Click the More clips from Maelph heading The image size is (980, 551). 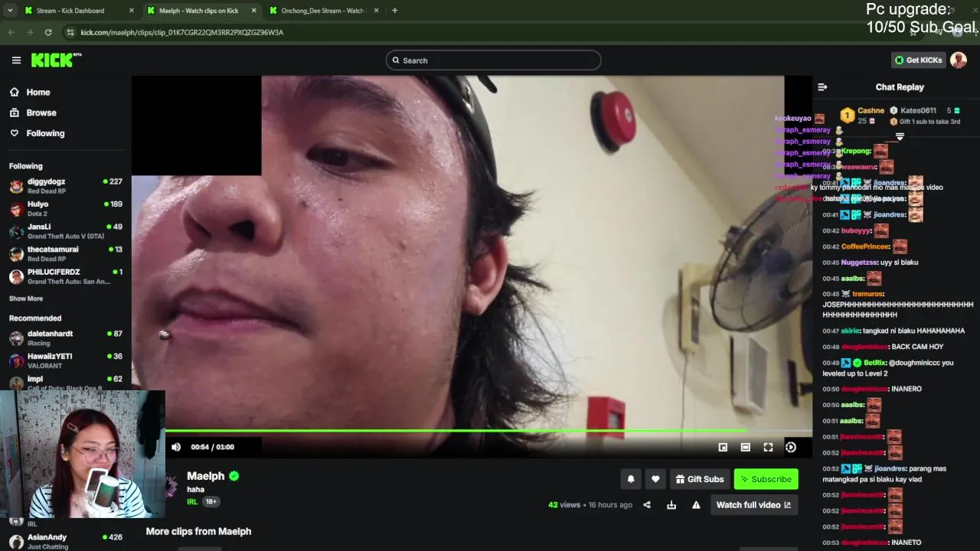click(198, 531)
